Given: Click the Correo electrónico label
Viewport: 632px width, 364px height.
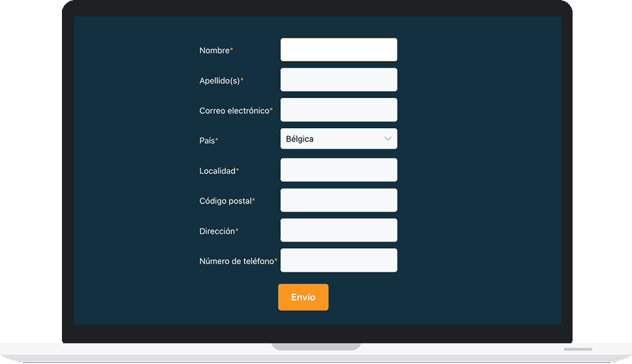Looking at the screenshot, I should click(x=234, y=111).
